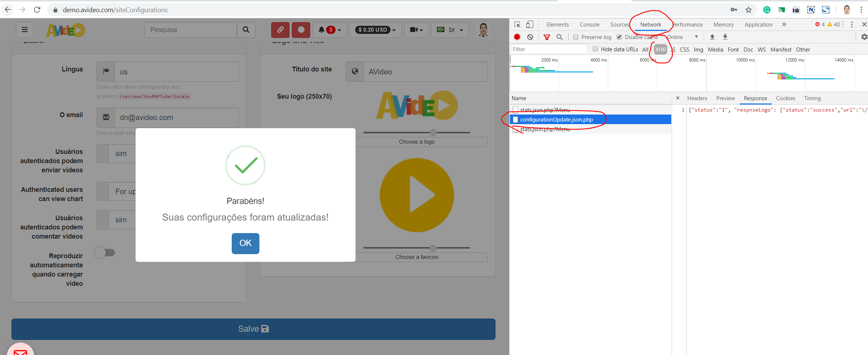The image size is (868, 355).
Task: Stop recording network log
Action: (517, 37)
